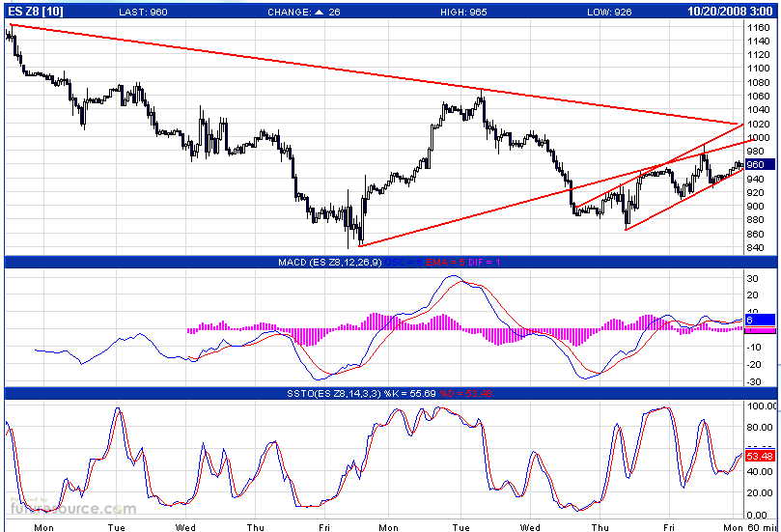781x532 pixels.
Task: Click the MACD axis label -10
Action: (x=753, y=348)
